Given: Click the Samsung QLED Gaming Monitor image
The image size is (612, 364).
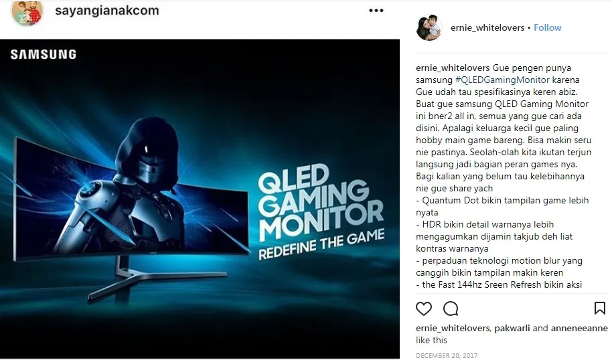Looking at the screenshot, I should tap(200, 199).
